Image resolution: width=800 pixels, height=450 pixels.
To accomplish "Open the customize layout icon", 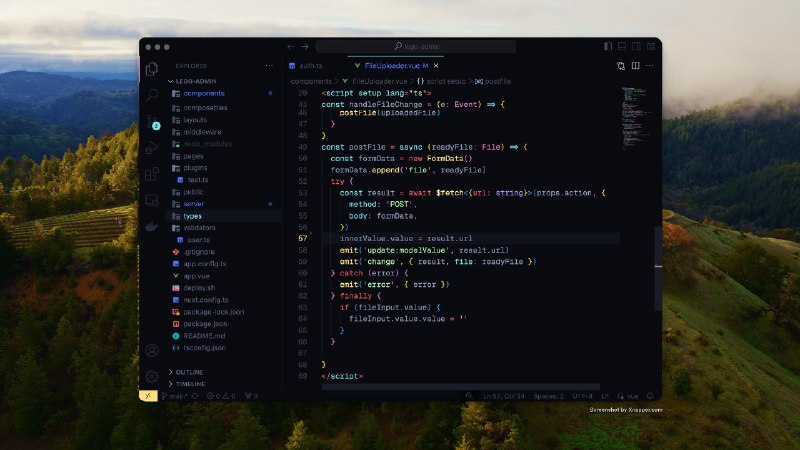I will [651, 46].
